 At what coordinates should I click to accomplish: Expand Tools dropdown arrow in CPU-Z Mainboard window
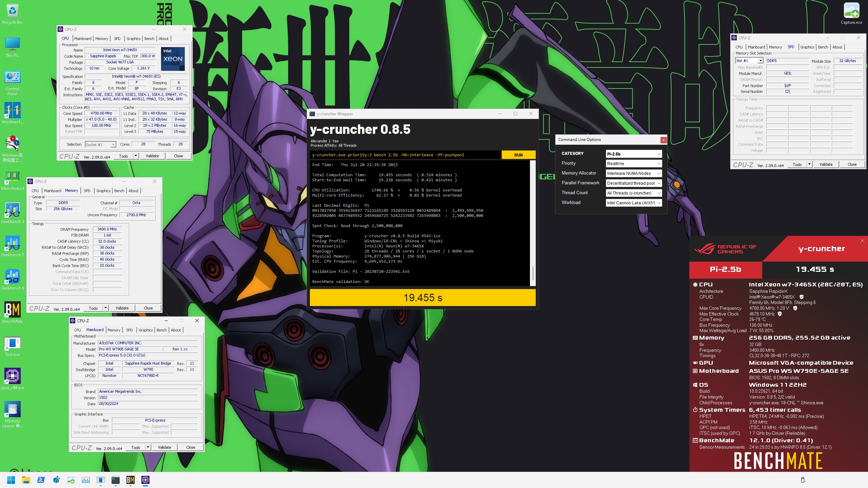148,447
